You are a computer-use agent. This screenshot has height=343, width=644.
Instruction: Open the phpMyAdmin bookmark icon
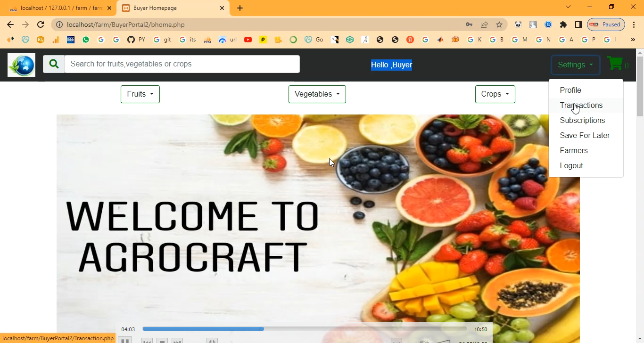coord(207,40)
